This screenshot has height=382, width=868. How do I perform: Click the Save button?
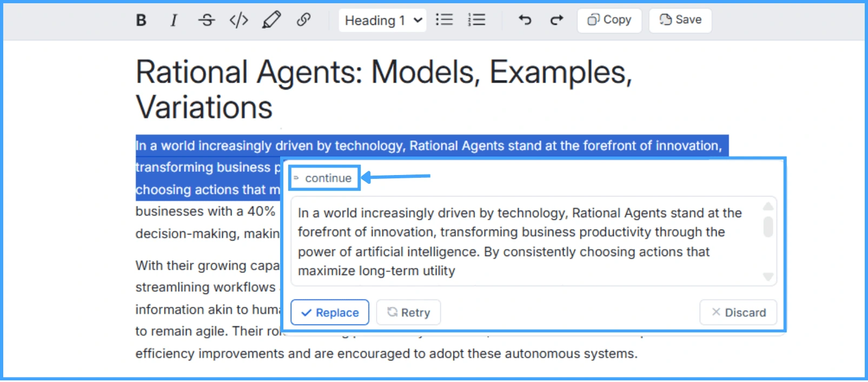click(680, 20)
